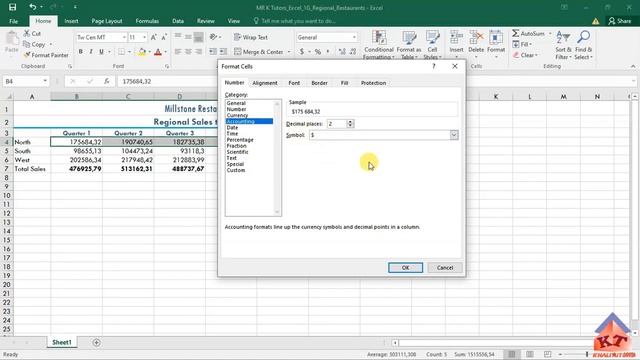This screenshot has height=360, width=640.
Task: Open the Border tab in Format Cells
Action: click(x=319, y=83)
